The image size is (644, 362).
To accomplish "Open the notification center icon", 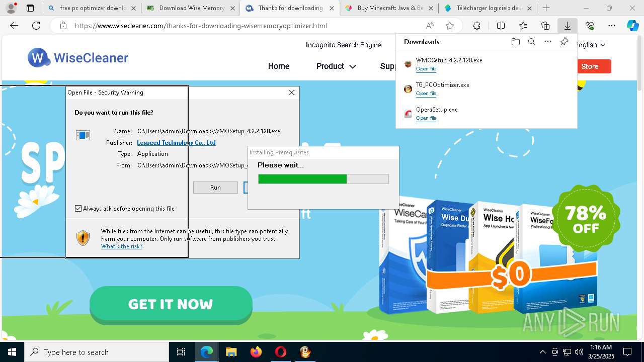I will point(627,352).
